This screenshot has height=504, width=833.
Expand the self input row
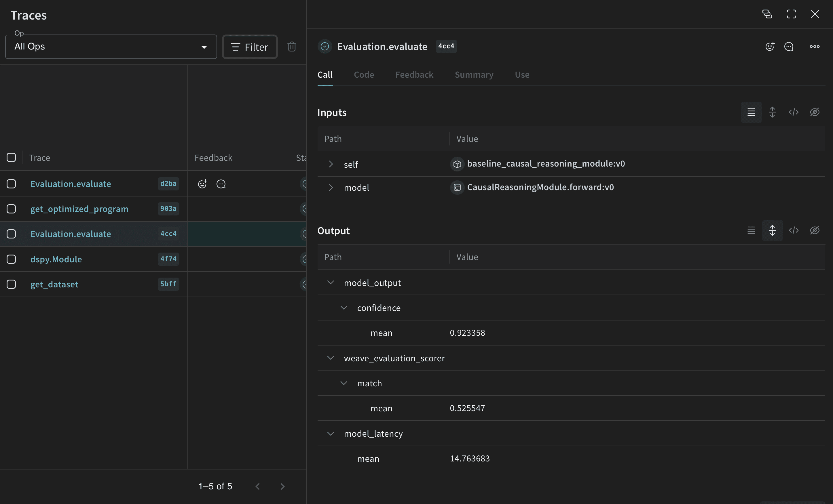(331, 164)
